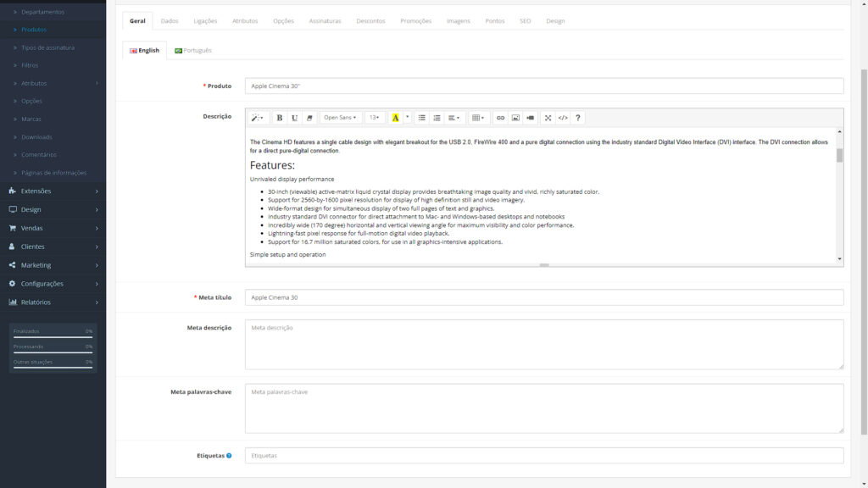868x488 pixels.
Task: Expand the Configurações menu
Action: tap(53, 284)
